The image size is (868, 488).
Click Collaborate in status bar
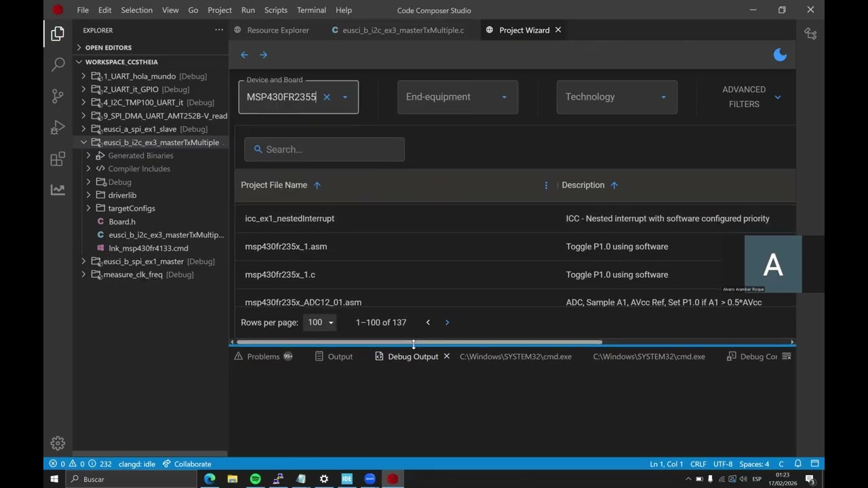[x=186, y=464]
